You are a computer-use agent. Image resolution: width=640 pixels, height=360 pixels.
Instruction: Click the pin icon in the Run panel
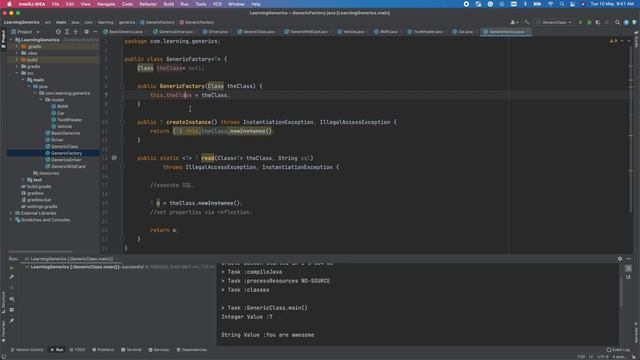11,321
